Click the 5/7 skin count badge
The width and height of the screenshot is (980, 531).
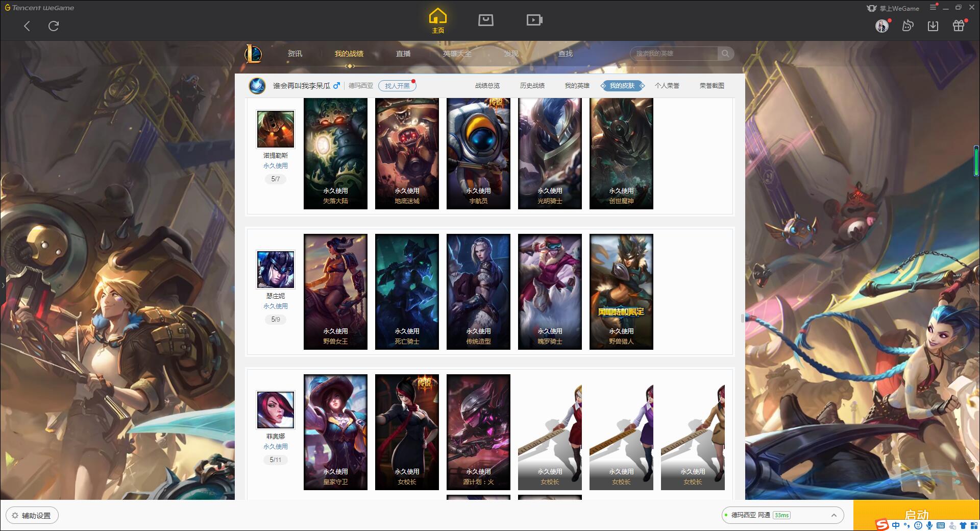[x=276, y=179]
